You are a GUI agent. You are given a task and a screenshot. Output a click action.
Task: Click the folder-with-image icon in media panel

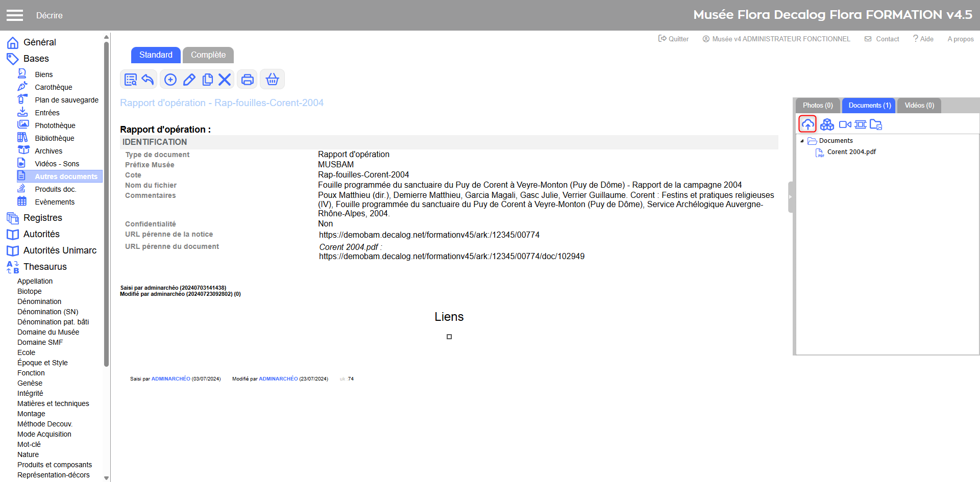876,124
